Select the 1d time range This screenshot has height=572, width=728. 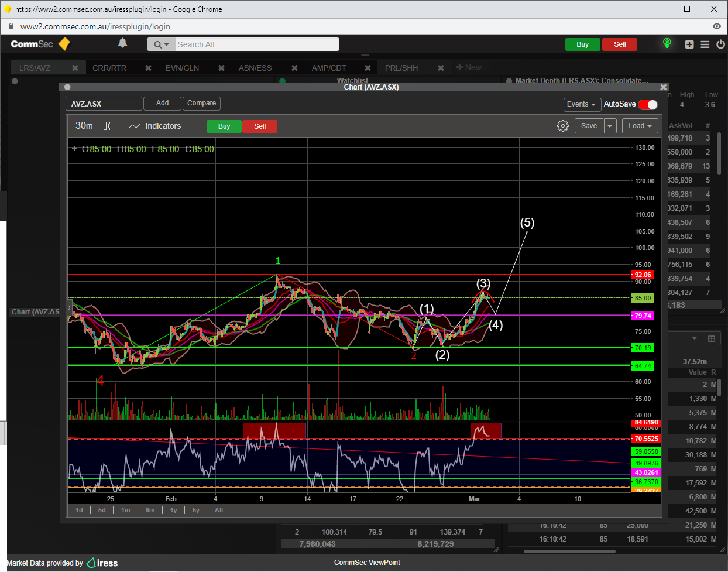click(x=79, y=510)
